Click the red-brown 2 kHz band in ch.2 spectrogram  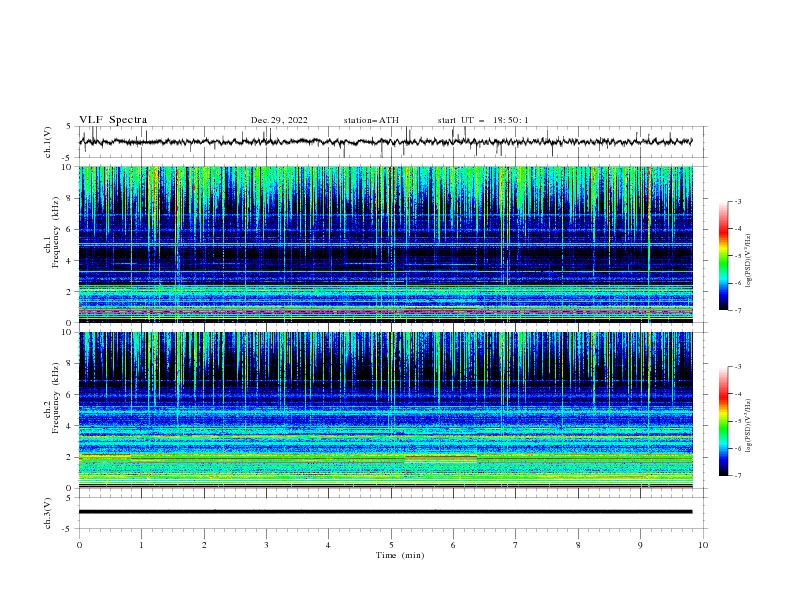[x=440, y=456]
